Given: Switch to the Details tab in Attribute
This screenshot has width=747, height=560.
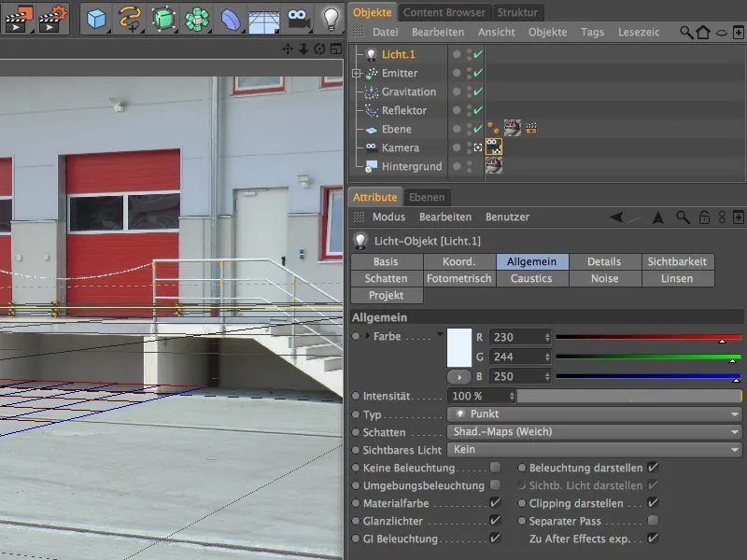Looking at the screenshot, I should (604, 261).
